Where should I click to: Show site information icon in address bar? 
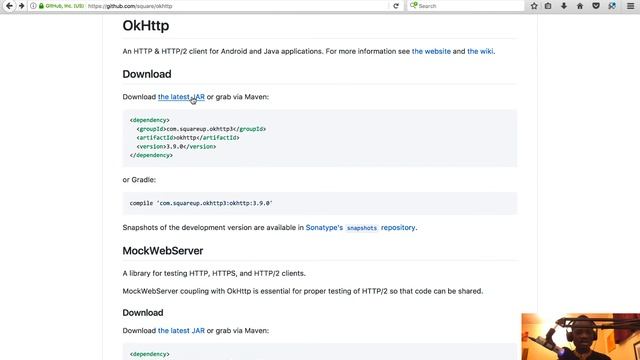[x=33, y=6]
